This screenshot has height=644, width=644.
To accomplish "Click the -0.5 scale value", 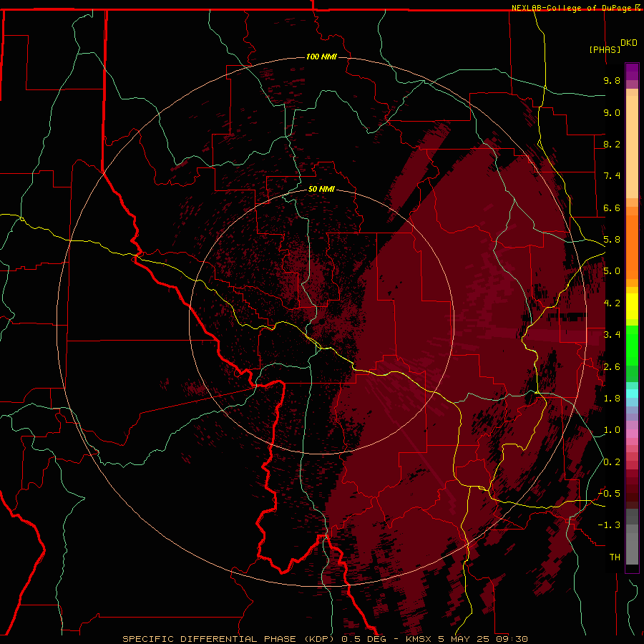I will (x=609, y=494).
